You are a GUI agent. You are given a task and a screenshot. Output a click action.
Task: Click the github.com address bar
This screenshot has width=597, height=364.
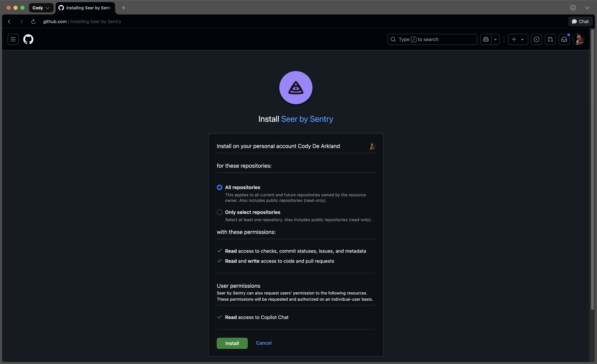pos(82,22)
